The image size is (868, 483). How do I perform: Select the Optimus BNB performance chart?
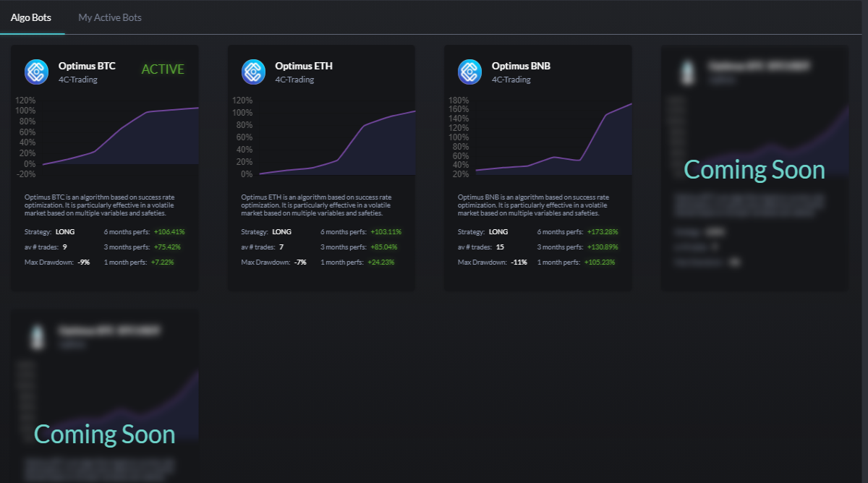540,137
